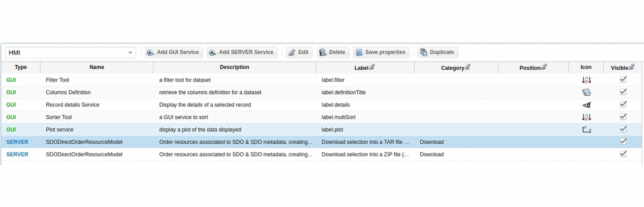
Task: Click the Filter Tool sort-arrows icon
Action: (x=587, y=80)
